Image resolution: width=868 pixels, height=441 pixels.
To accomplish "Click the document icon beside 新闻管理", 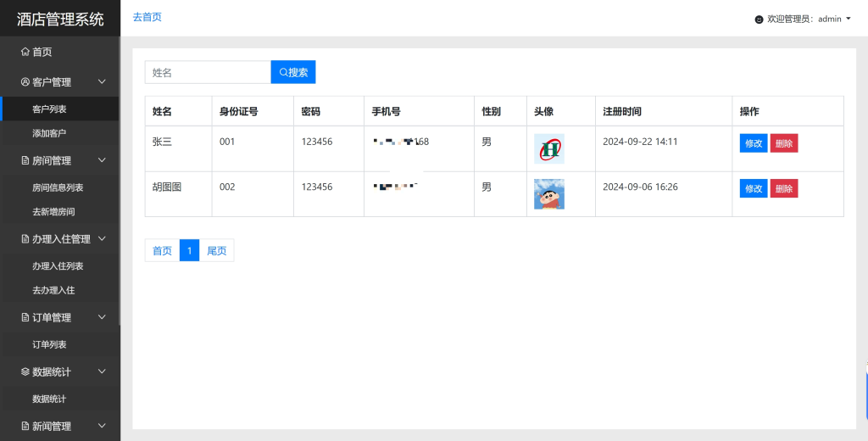I will pyautogui.click(x=25, y=426).
